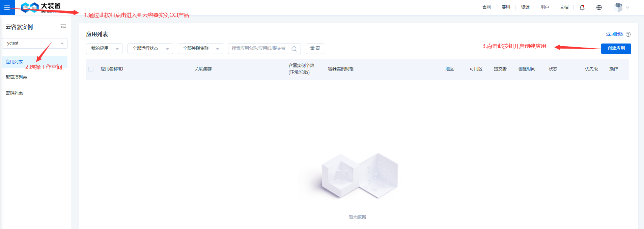Click the notification bell icon
Viewport: 644px width, 229px height.
point(582,7)
